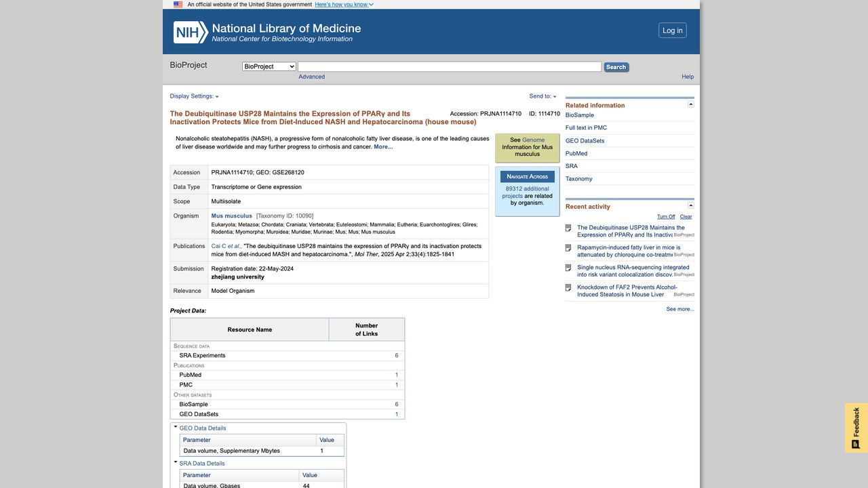This screenshot has height=488, width=868.
Task: Open GEO DataSets under Related information
Action: [585, 141]
